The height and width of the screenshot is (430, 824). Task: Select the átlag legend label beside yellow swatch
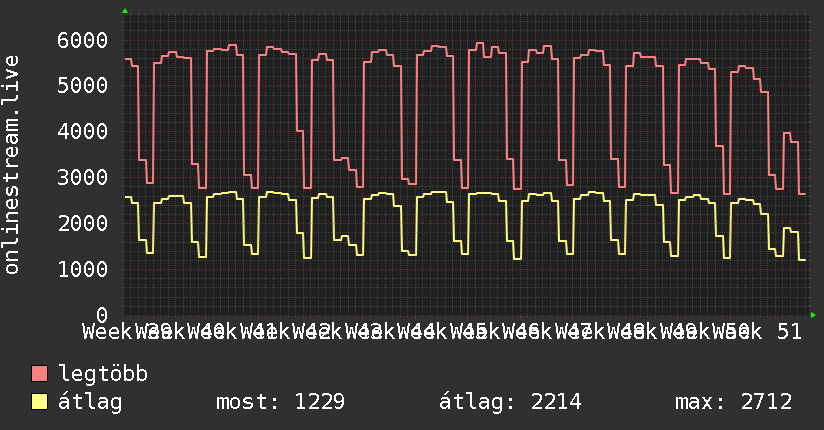(x=90, y=402)
